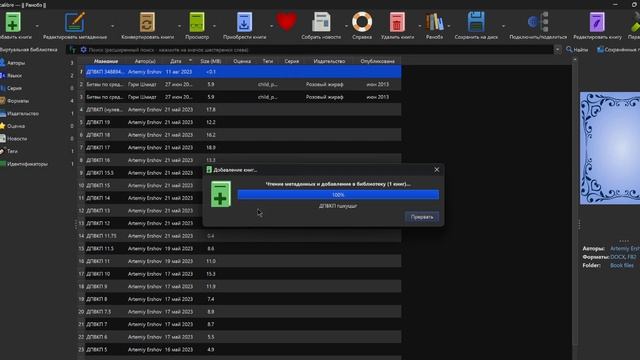This screenshot has height=360, width=640.
Task: Open advanced search gear icon
Action: pos(83,50)
